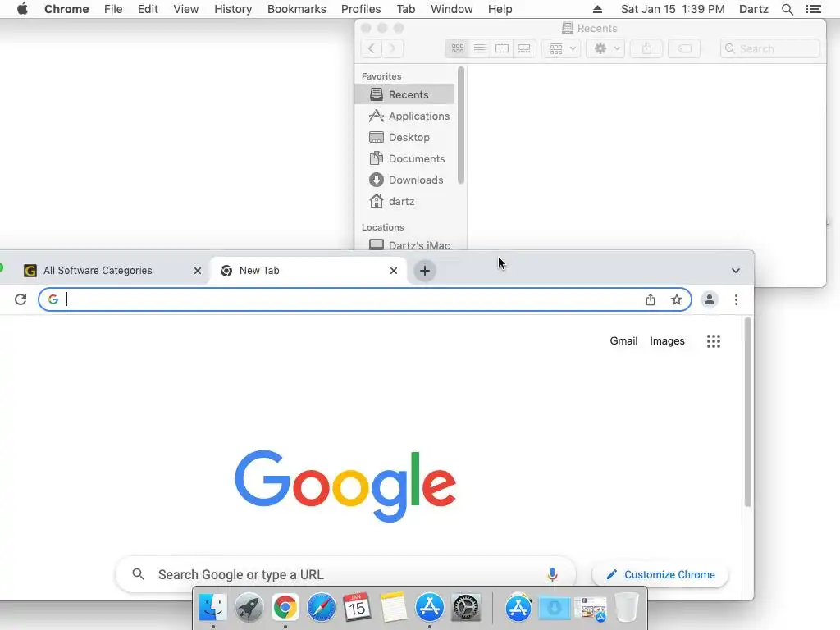Screen dimensions: 840x630
Task: Close the New Tab tab
Action: (x=394, y=271)
